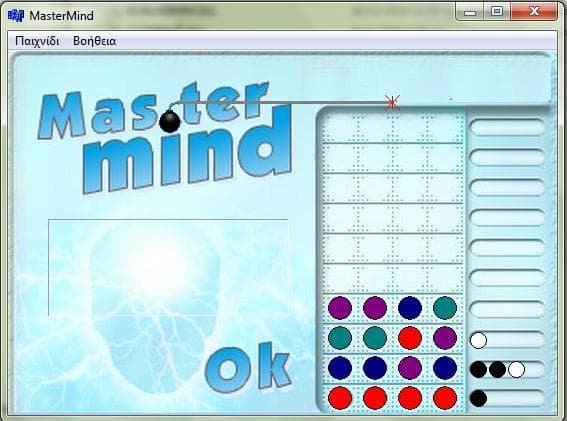This screenshot has width=567, height=421.
Task: Click second black score peg beside navy row
Action: pos(497,369)
